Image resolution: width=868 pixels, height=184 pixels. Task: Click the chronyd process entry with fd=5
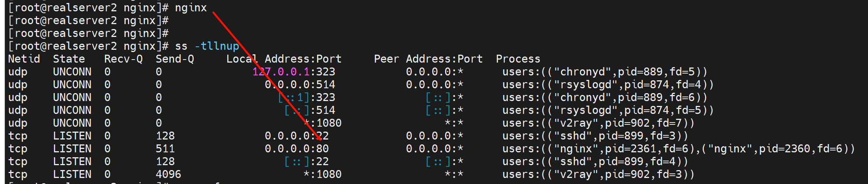(x=604, y=72)
